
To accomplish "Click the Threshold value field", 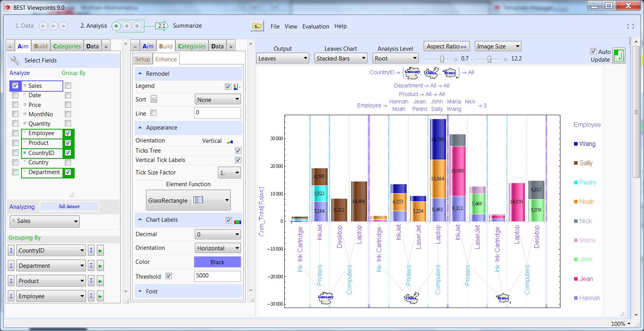I will click(218, 276).
